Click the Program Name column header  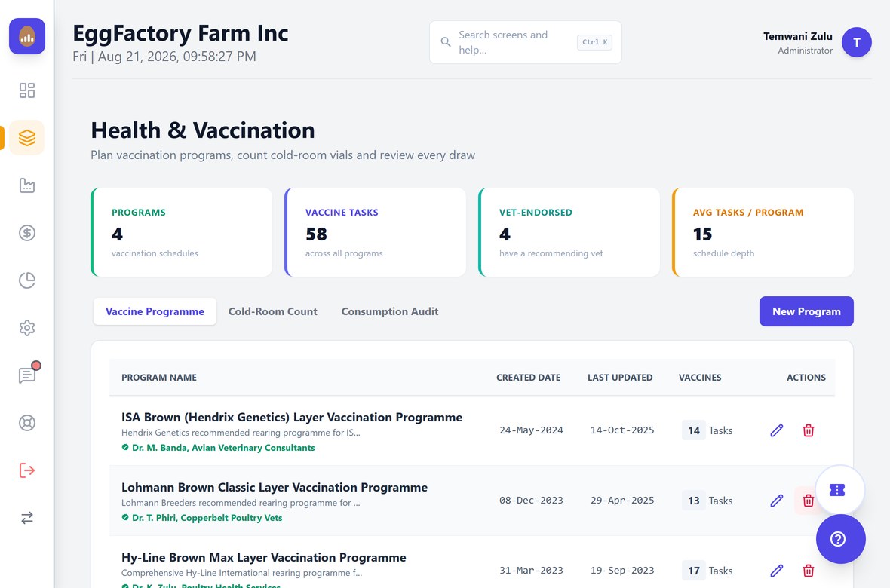[x=159, y=378]
